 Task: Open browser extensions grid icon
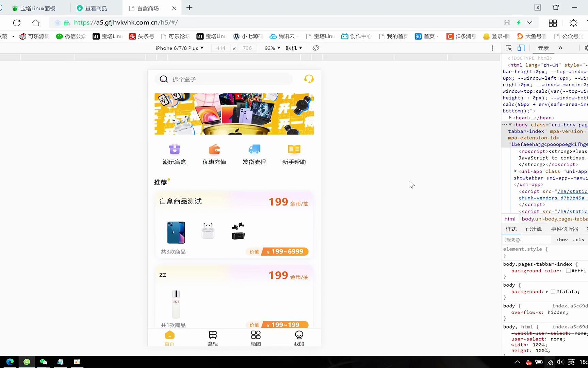553,23
